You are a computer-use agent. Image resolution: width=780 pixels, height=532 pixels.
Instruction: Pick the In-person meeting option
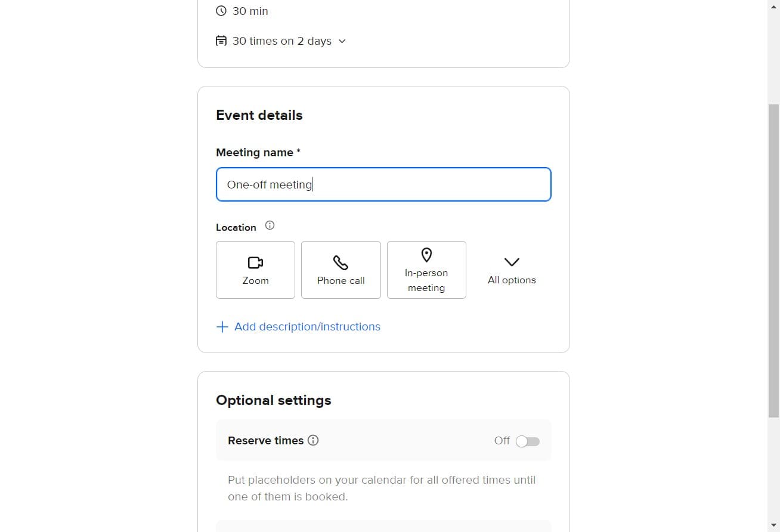pos(426,270)
